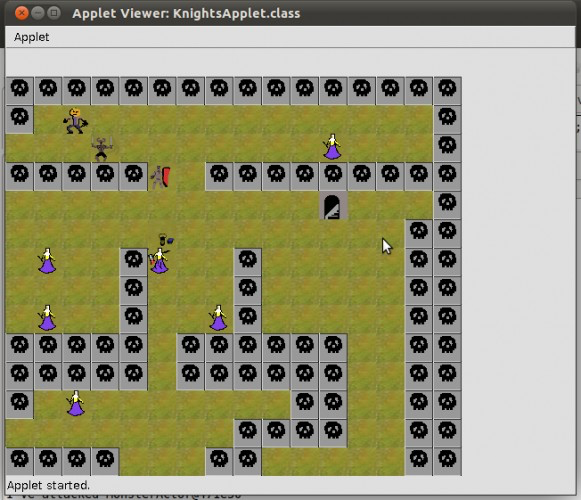Screen dimensions: 581x500
Task: Click the Applet Viewer title bar text
Action: 186,13
